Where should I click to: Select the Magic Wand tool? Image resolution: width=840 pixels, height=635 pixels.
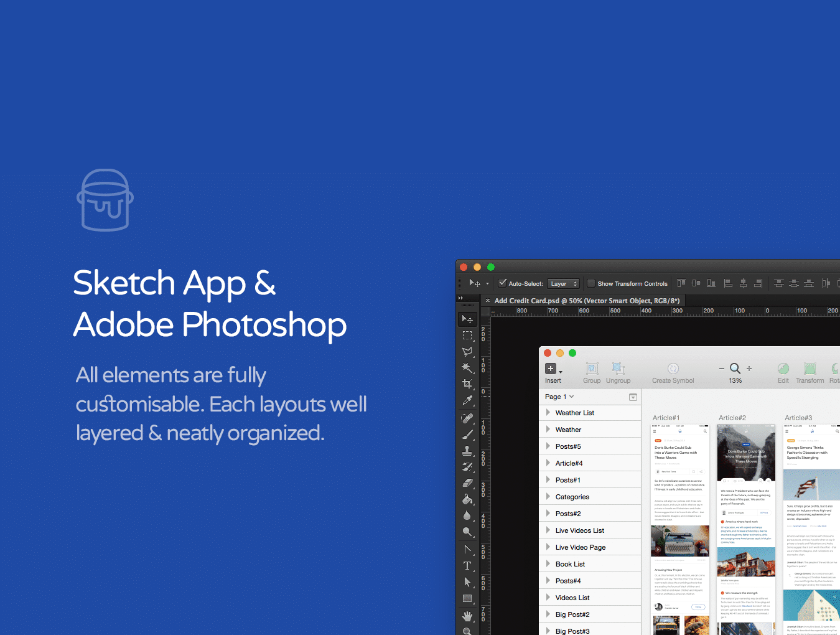pyautogui.click(x=467, y=368)
